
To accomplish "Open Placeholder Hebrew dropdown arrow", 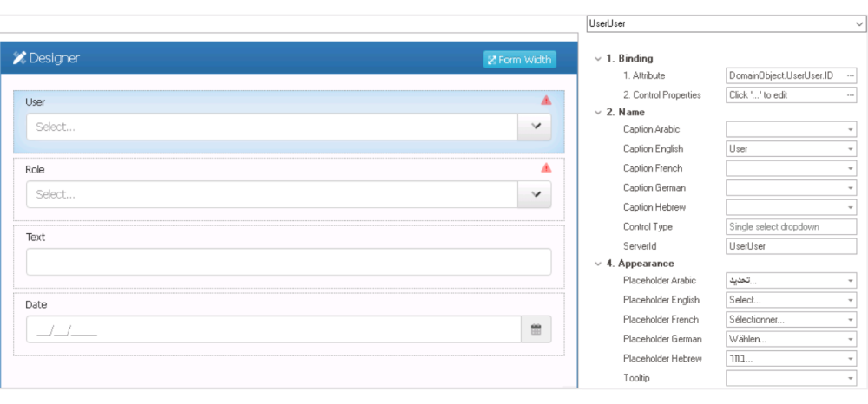I will 851,359.
